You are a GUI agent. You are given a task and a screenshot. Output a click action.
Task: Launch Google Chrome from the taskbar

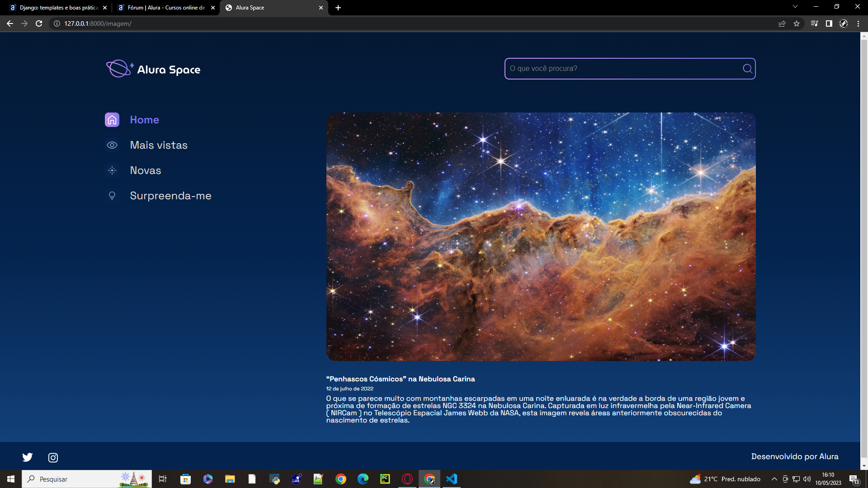coord(341,479)
